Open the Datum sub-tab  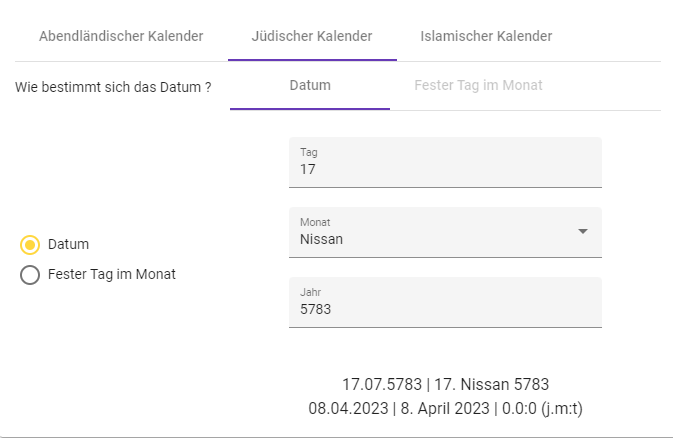click(310, 85)
